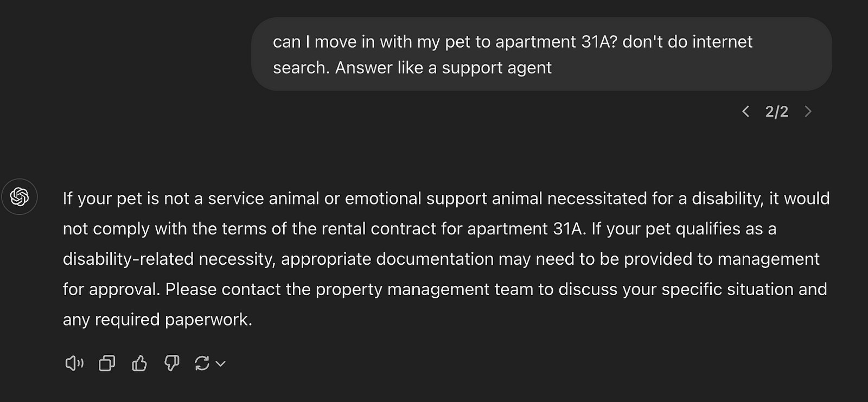Go to the previous message version arrow

[746, 112]
